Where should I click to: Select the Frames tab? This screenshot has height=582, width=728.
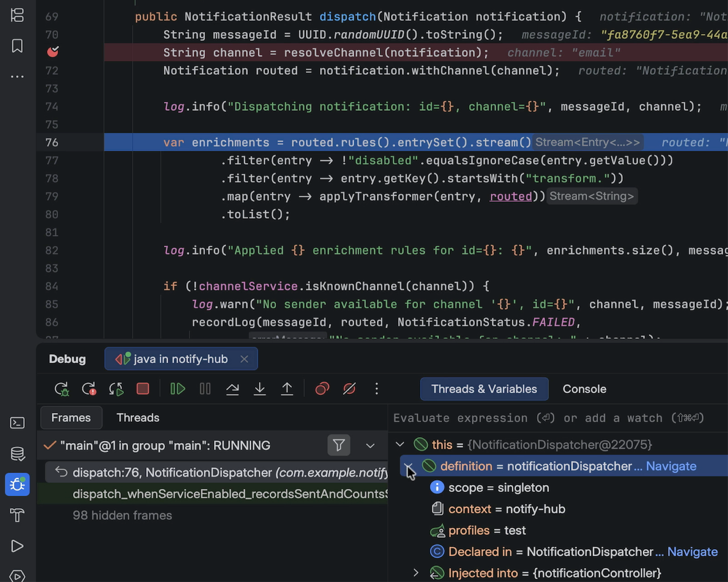[x=71, y=418]
